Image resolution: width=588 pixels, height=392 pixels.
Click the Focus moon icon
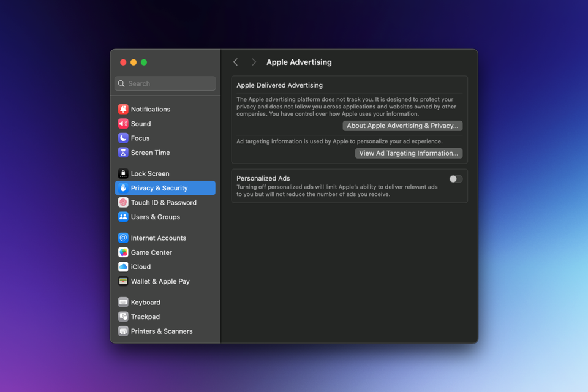[123, 138]
